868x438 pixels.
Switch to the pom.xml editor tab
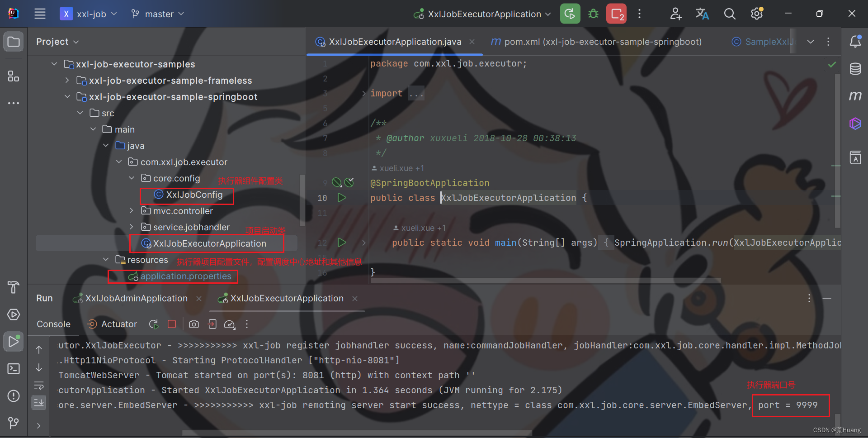point(597,41)
